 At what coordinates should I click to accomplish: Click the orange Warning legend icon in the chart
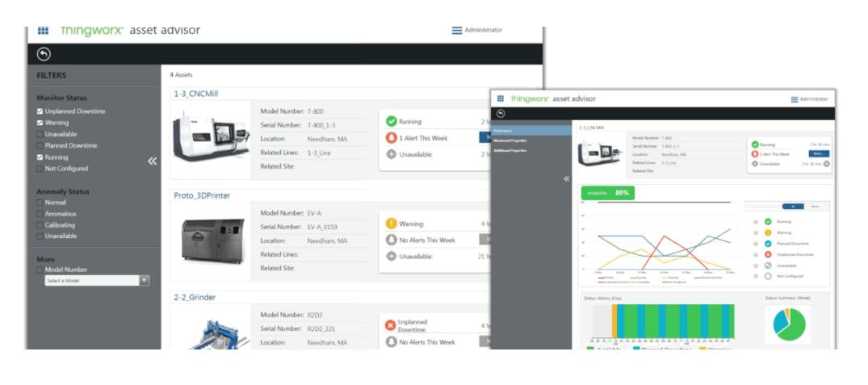click(x=768, y=233)
